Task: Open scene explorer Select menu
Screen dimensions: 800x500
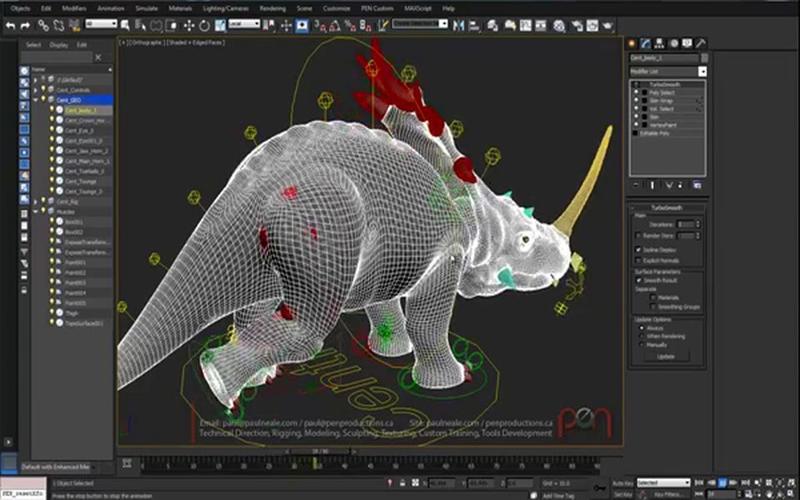Action: [33, 45]
